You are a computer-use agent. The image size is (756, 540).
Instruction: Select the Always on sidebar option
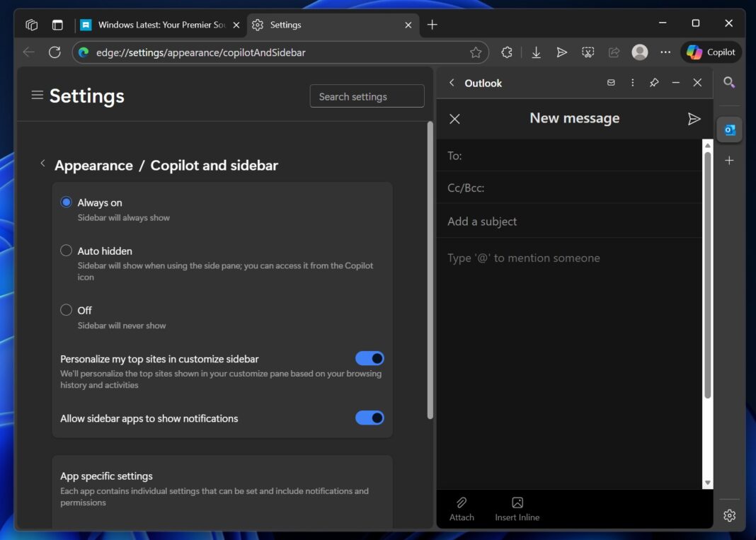pyautogui.click(x=66, y=201)
